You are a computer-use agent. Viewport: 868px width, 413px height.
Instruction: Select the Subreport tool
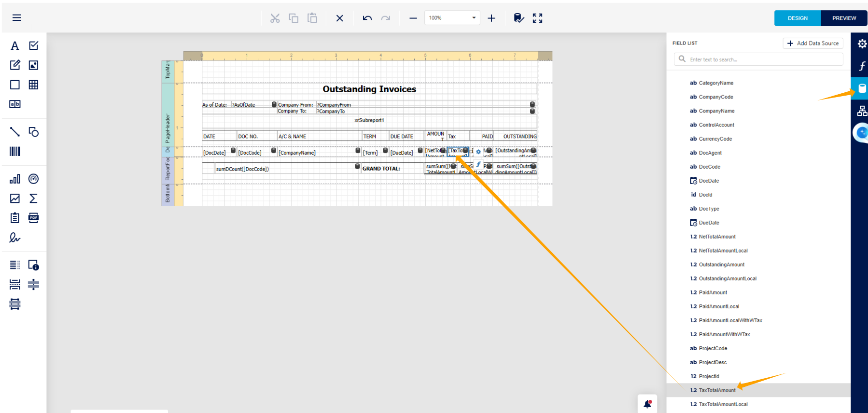(15, 218)
